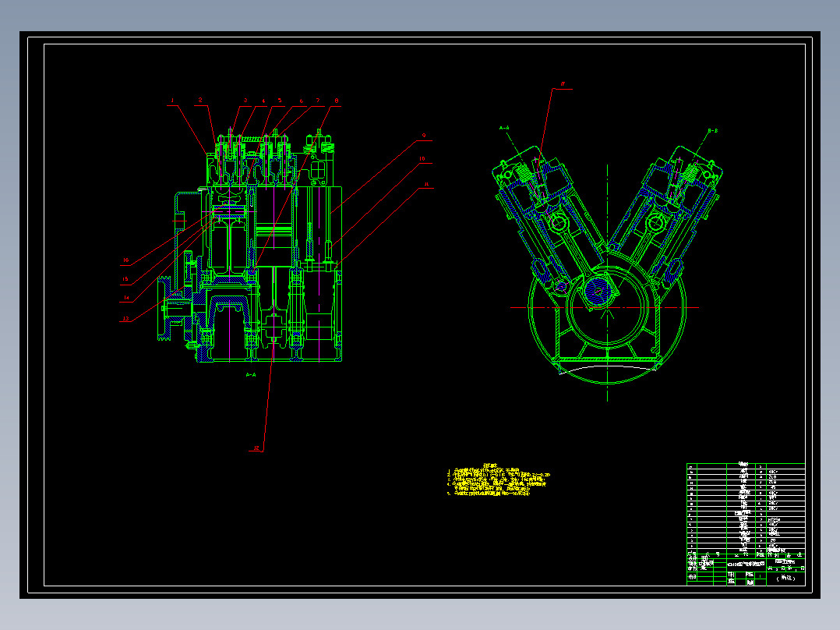
Task: Click part callout number 10
Action: (422, 159)
